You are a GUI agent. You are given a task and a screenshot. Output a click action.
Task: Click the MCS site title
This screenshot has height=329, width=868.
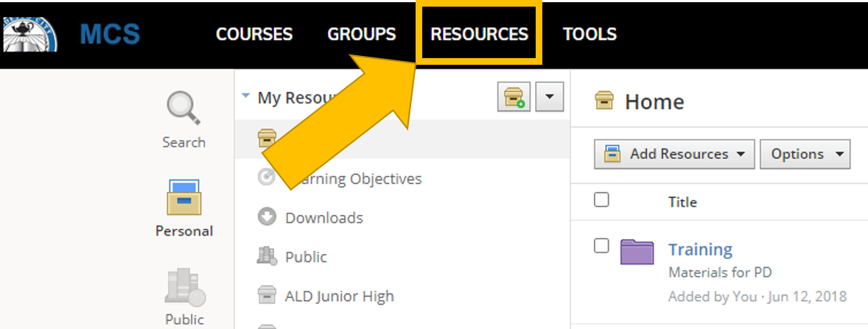click(x=111, y=35)
